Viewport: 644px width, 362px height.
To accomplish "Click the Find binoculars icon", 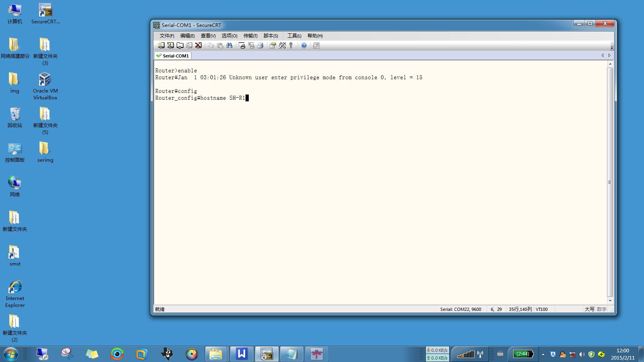I will [x=229, y=45].
